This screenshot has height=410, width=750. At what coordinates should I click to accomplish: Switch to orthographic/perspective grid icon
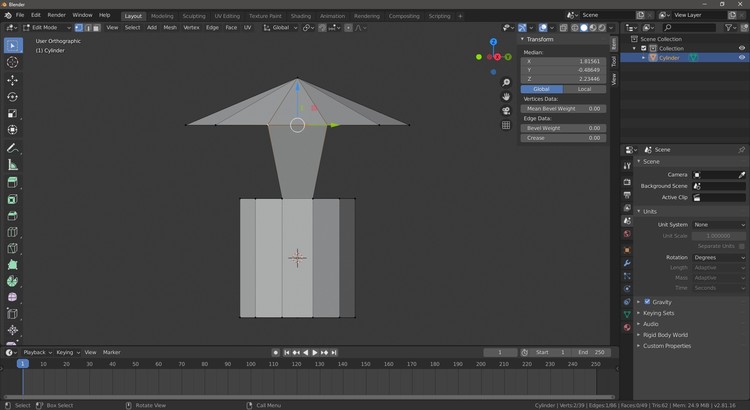tap(507, 125)
